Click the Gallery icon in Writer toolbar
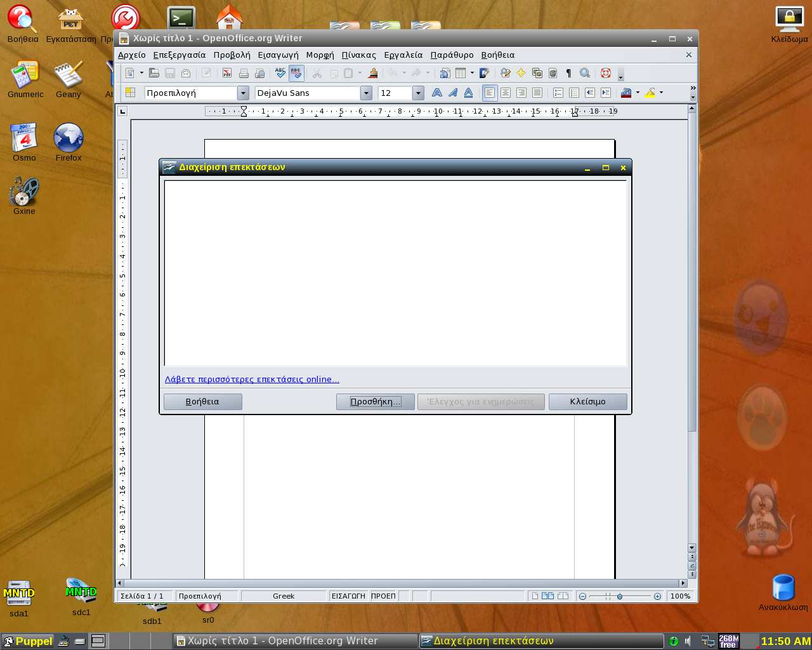The width and height of the screenshot is (812, 650). coord(537,73)
